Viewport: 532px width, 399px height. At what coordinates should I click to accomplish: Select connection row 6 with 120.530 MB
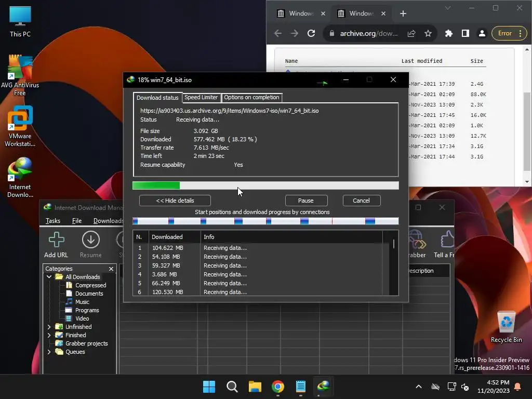coord(258,292)
